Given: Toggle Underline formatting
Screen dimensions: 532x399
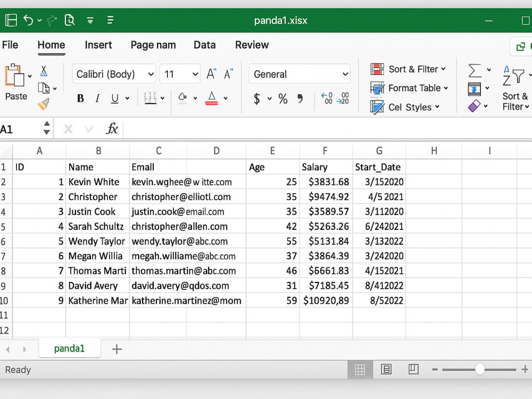Looking at the screenshot, I should (x=115, y=98).
